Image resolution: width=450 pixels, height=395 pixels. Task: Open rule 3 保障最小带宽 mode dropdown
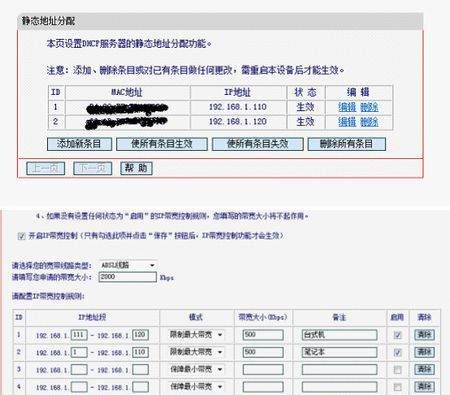point(196,369)
